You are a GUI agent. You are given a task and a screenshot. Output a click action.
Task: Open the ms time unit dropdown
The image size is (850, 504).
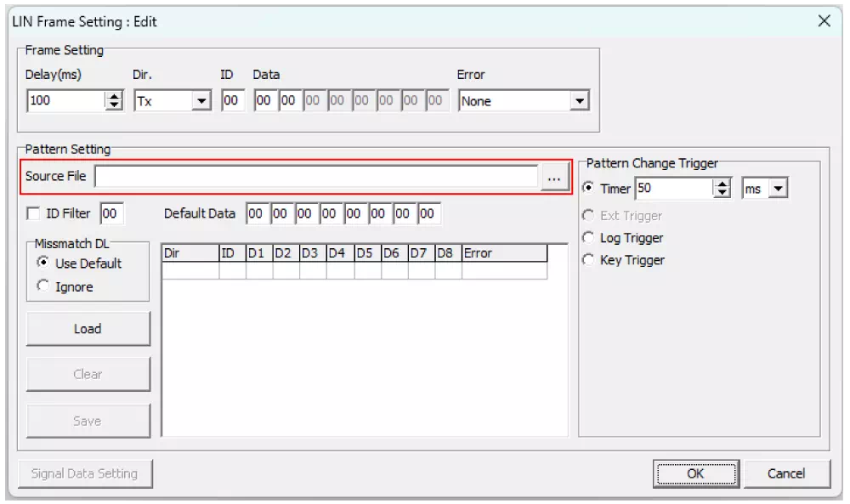tap(778, 189)
